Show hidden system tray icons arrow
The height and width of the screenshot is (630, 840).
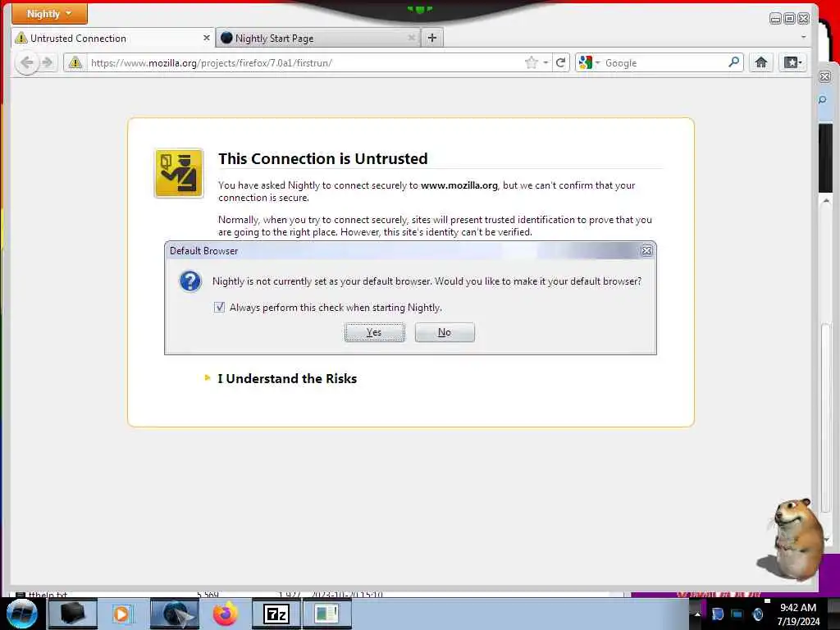697,614
